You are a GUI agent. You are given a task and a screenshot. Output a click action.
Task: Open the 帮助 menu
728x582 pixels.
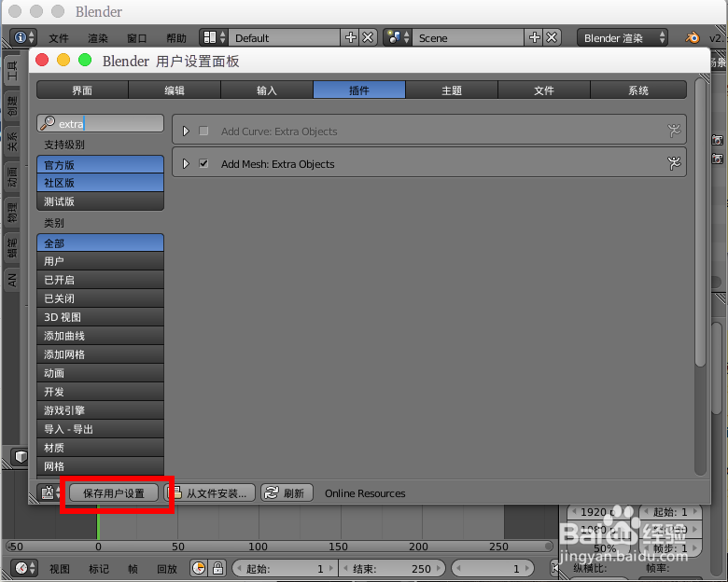click(x=176, y=38)
